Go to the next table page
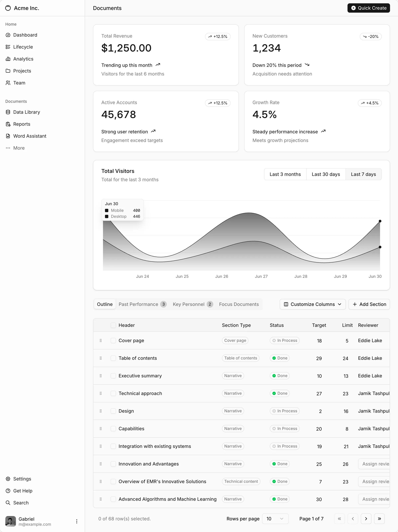The height and width of the screenshot is (532, 398). [x=366, y=519]
